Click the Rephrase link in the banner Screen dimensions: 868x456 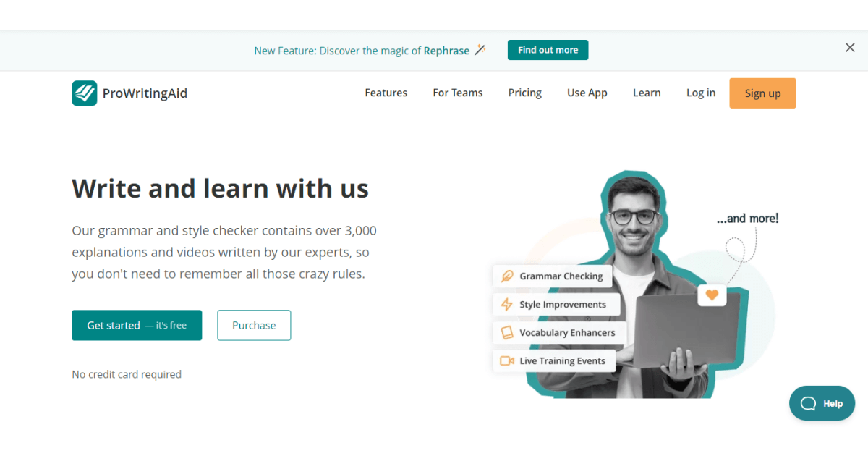pyautogui.click(x=446, y=51)
